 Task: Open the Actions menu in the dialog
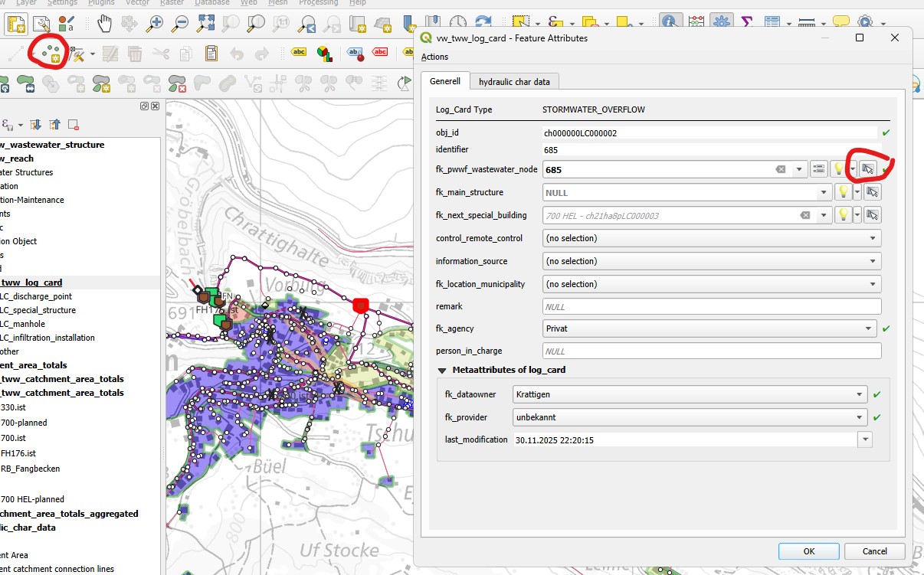(x=435, y=57)
